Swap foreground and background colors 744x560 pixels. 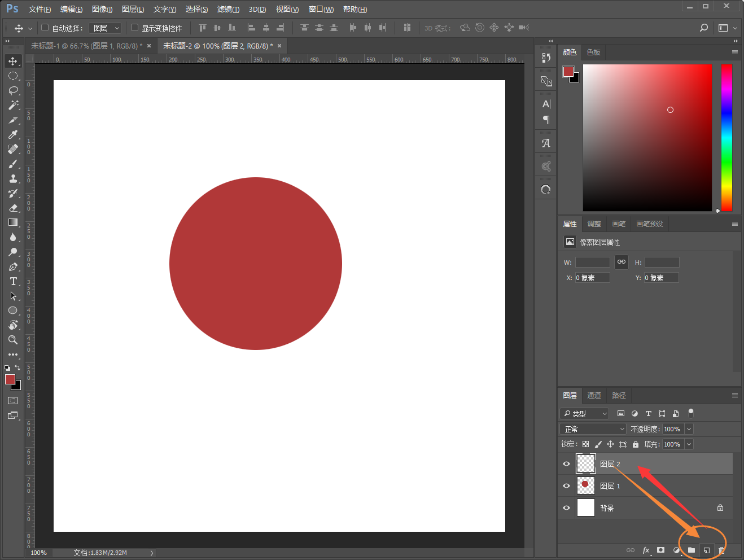click(x=17, y=368)
